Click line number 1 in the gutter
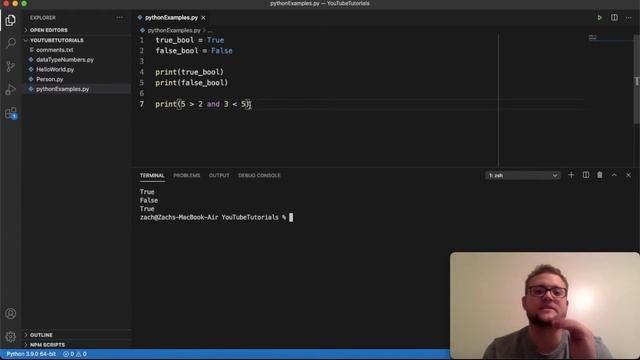The width and height of the screenshot is (640, 360). coord(142,40)
